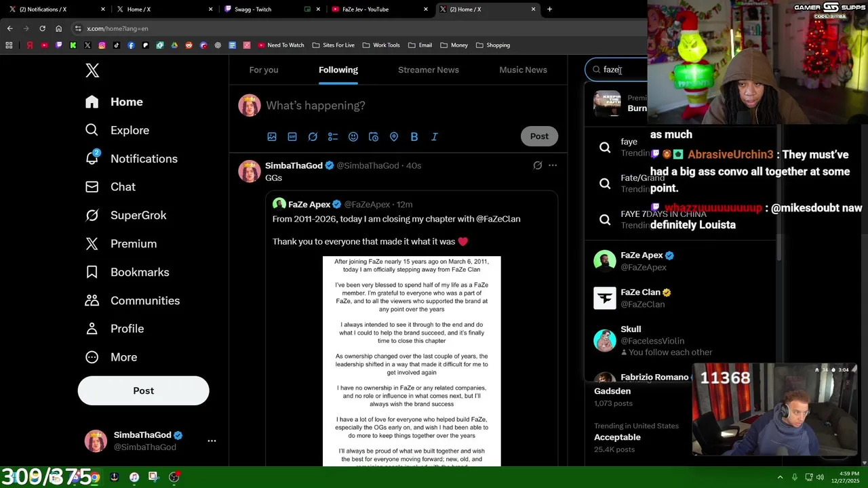Open Notifications in the sidebar

click(x=132, y=159)
